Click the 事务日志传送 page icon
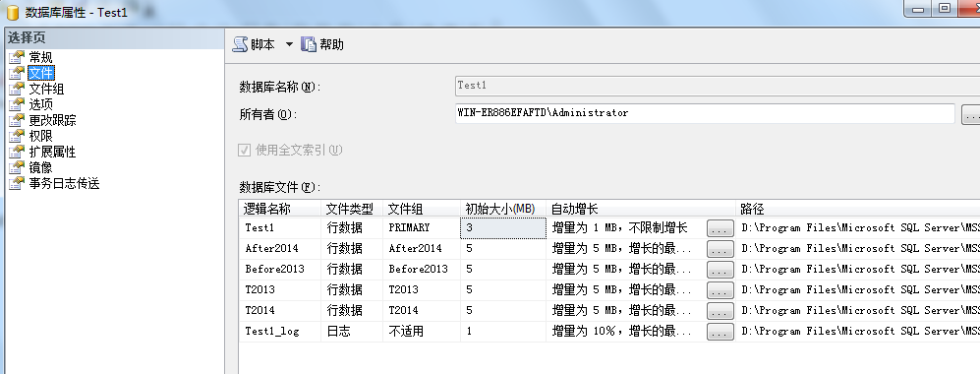The image size is (980, 374). pyautogui.click(x=17, y=183)
